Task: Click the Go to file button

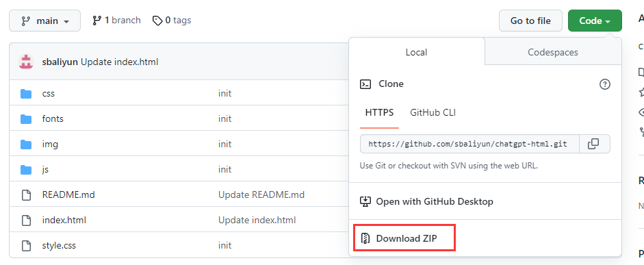Action: 530,21
